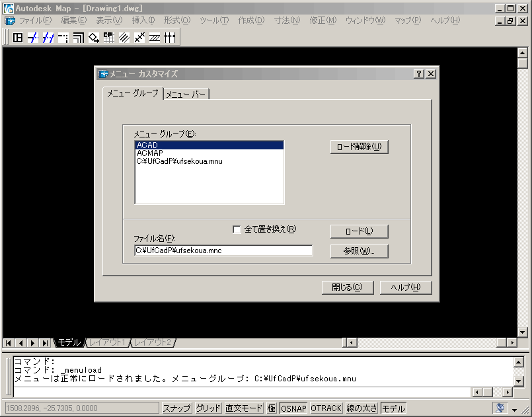Pick the dashed corner line tool
The image size is (532, 417).
tap(63, 37)
